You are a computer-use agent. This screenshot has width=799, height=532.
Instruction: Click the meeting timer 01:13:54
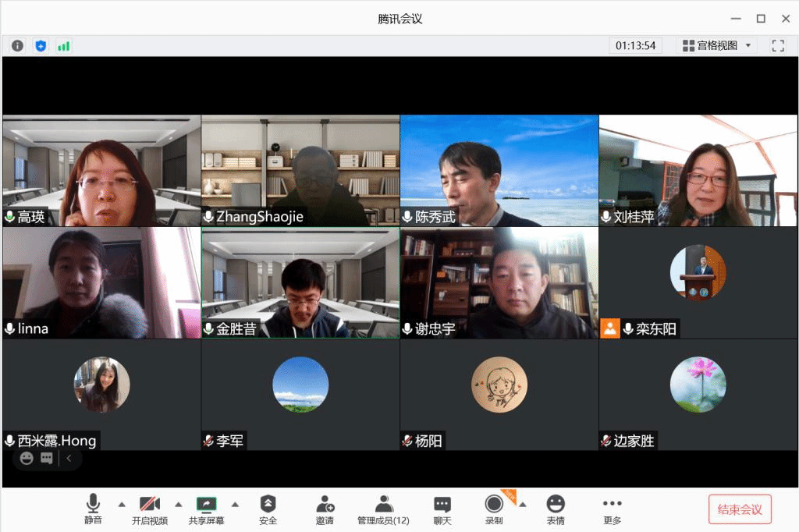[x=635, y=45]
